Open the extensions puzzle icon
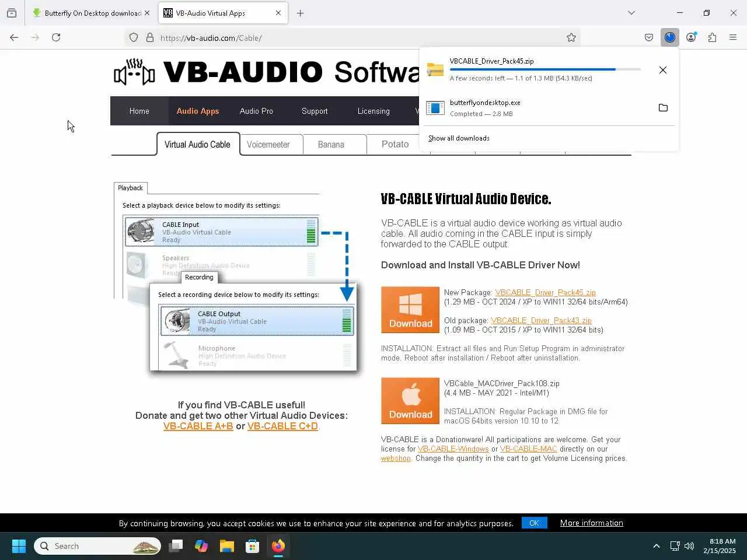This screenshot has height=560, width=747. [712, 37]
